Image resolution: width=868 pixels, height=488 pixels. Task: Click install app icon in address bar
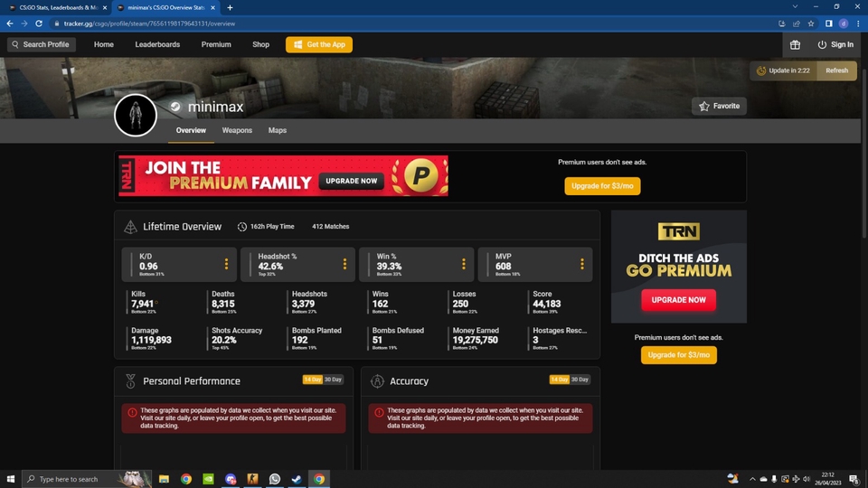coord(781,23)
